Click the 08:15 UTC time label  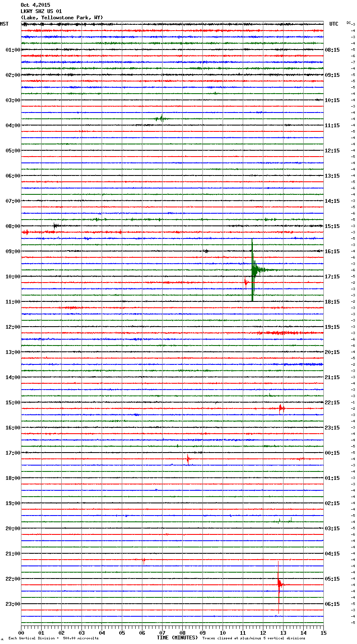click(x=332, y=50)
